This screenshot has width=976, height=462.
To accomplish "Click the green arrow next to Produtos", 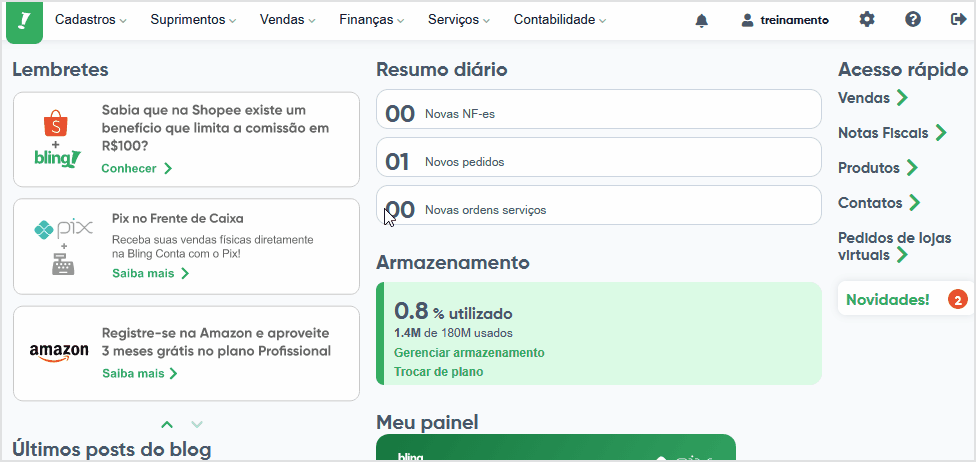I will [912, 167].
